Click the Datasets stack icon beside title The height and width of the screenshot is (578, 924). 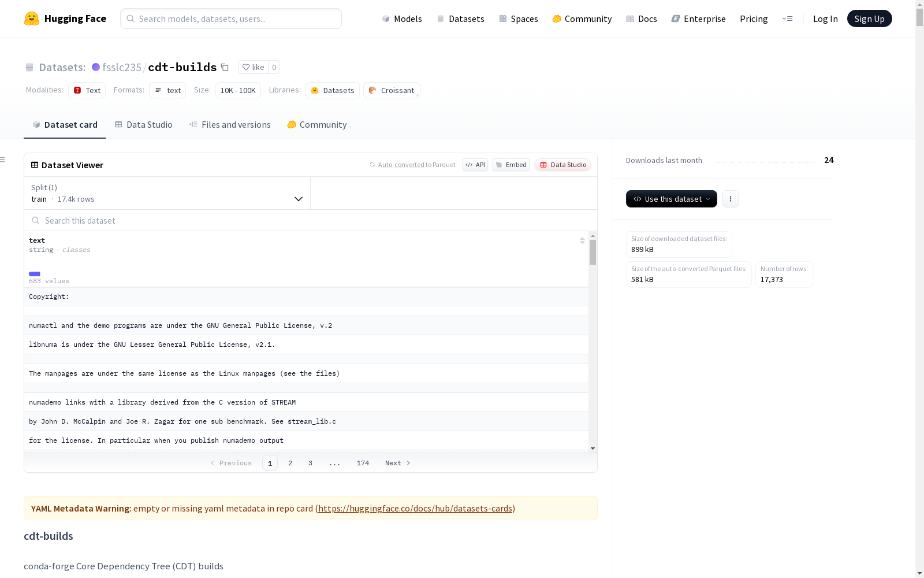[29, 67]
